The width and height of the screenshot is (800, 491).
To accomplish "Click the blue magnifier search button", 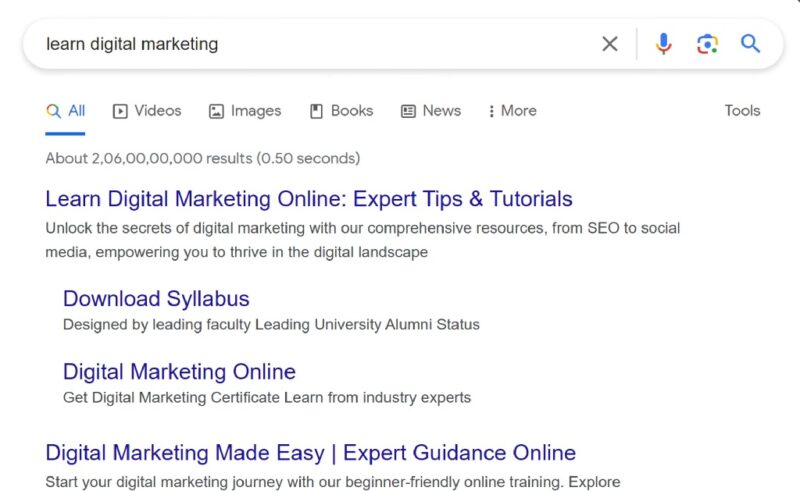I will (x=750, y=44).
